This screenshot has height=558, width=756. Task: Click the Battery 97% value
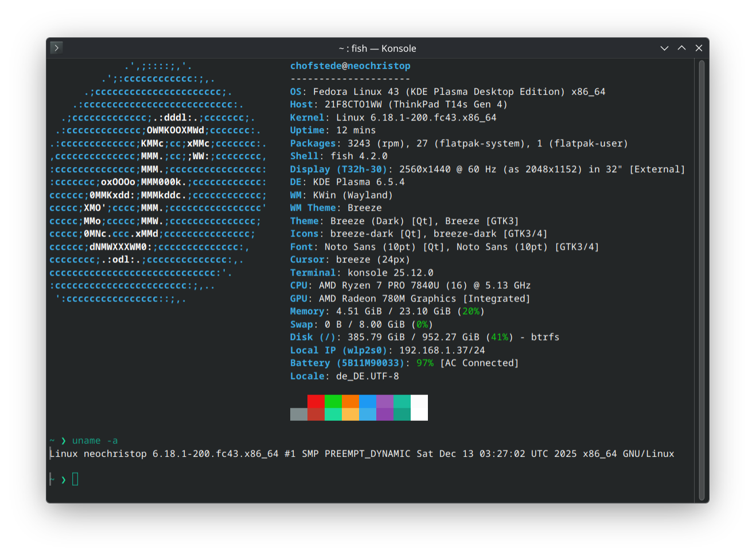pyautogui.click(x=424, y=363)
